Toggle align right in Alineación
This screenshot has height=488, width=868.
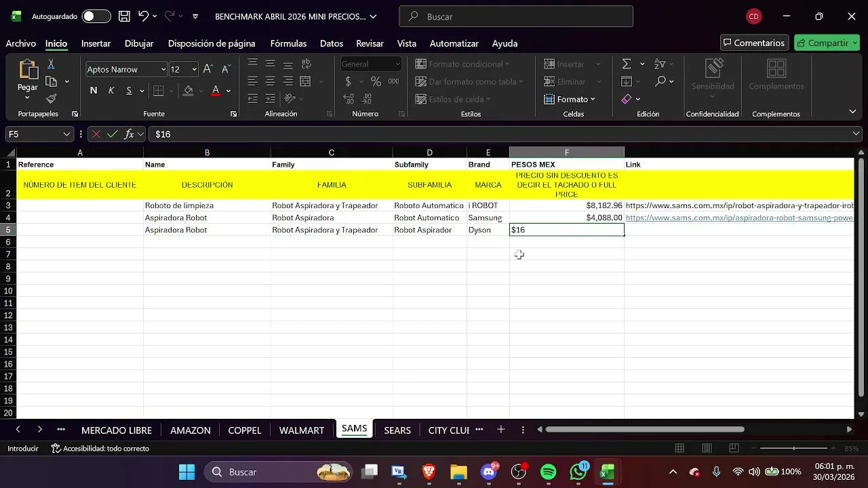[288, 81]
